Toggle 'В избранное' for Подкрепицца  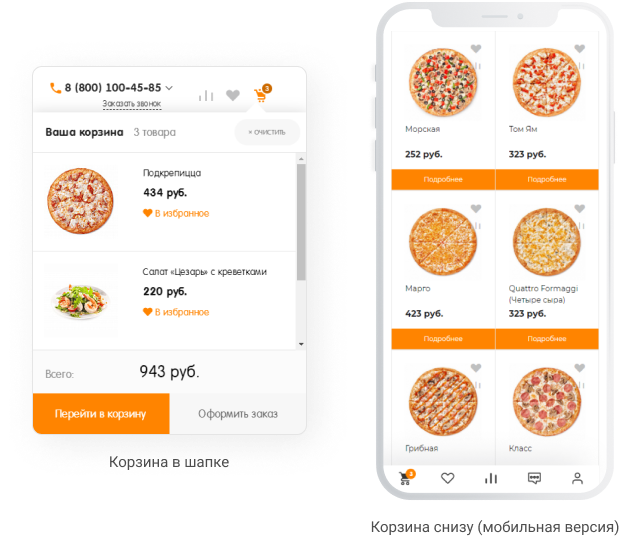(176, 213)
